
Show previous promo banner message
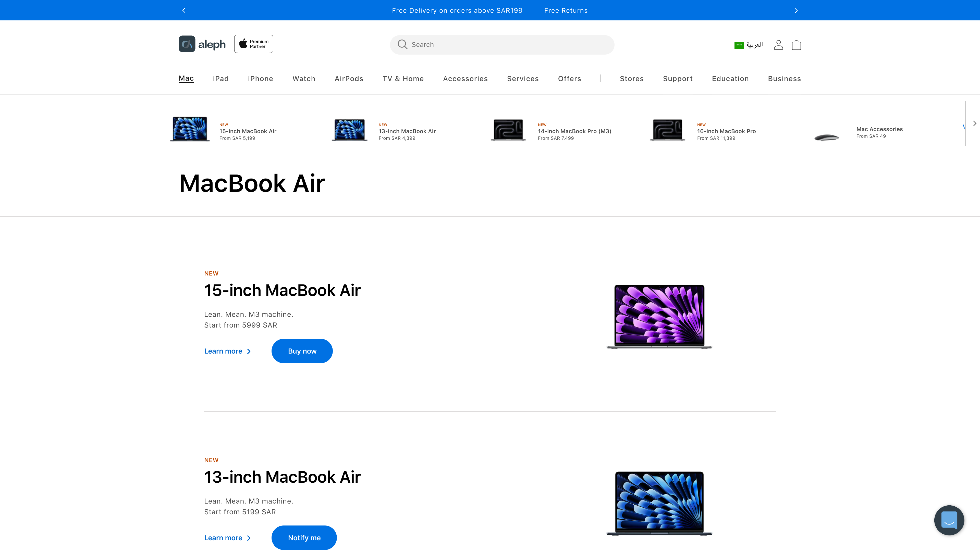click(x=184, y=10)
